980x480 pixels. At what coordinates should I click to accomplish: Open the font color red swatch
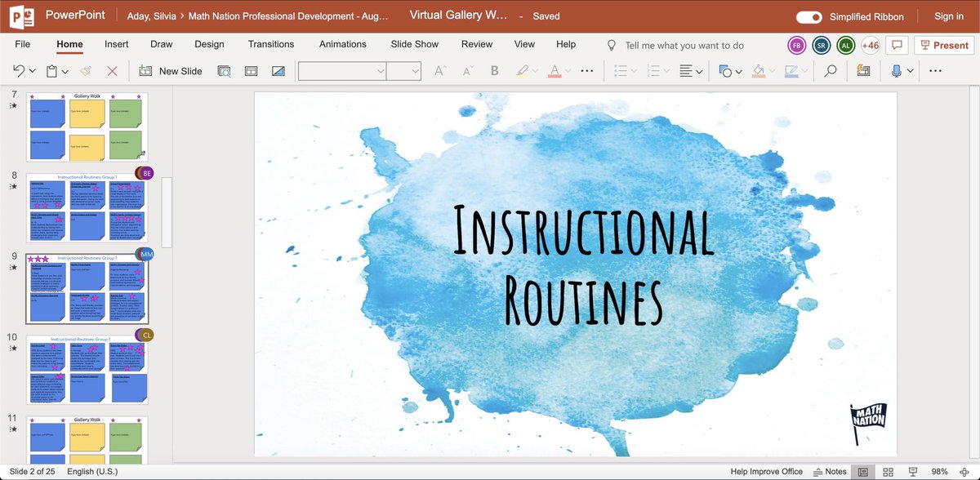click(555, 74)
